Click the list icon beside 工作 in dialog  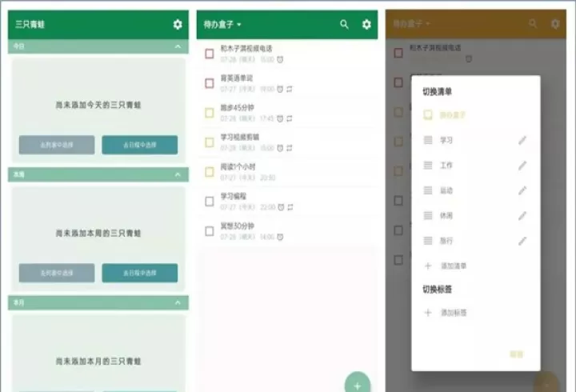[x=428, y=166]
